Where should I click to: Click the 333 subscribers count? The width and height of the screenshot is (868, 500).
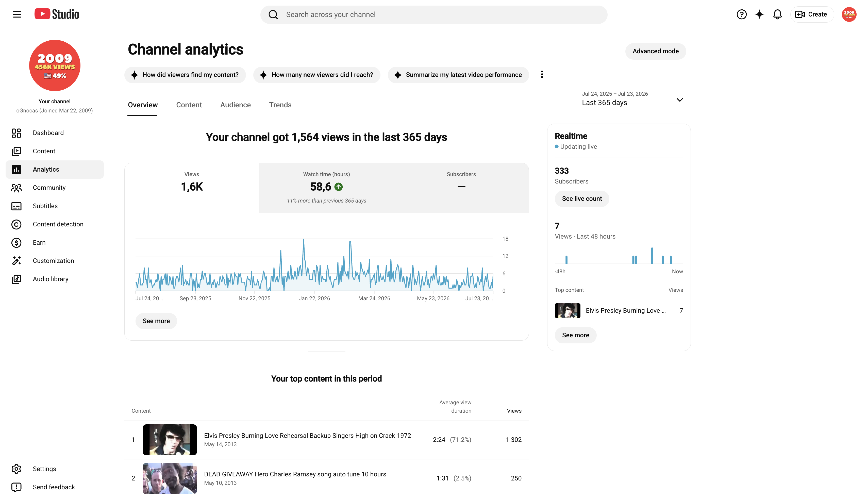[x=562, y=171]
